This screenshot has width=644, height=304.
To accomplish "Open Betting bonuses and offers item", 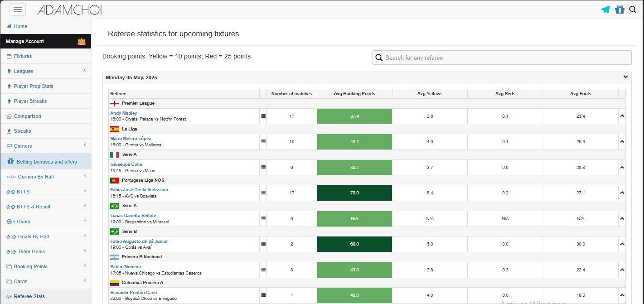I will pos(47,162).
